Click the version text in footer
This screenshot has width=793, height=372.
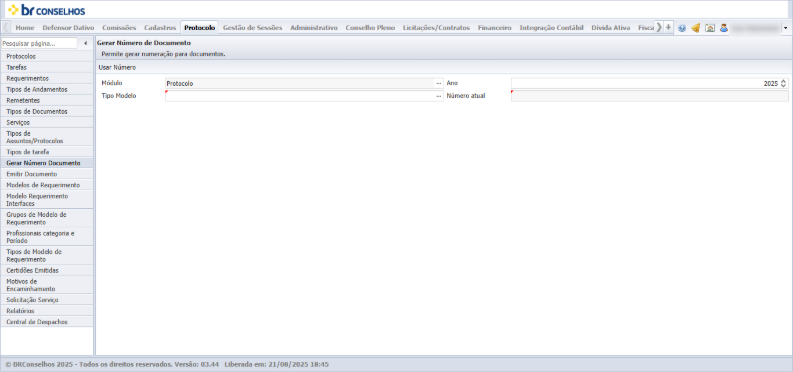197,364
